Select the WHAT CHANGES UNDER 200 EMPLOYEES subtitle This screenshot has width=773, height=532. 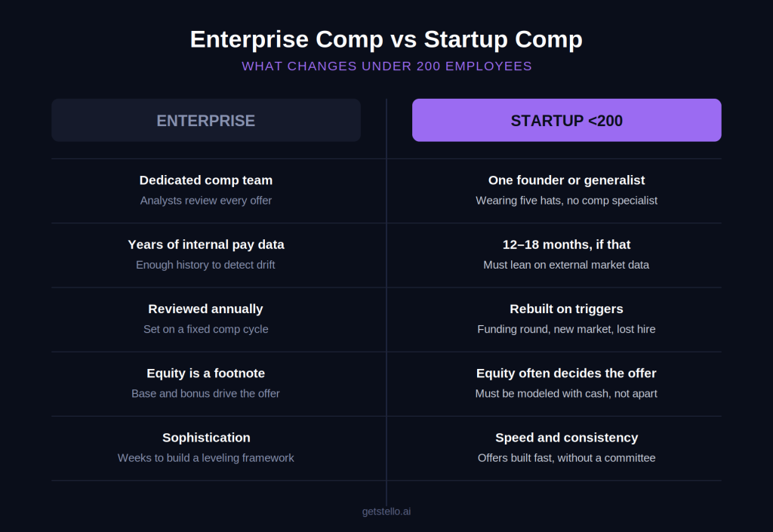coord(386,66)
